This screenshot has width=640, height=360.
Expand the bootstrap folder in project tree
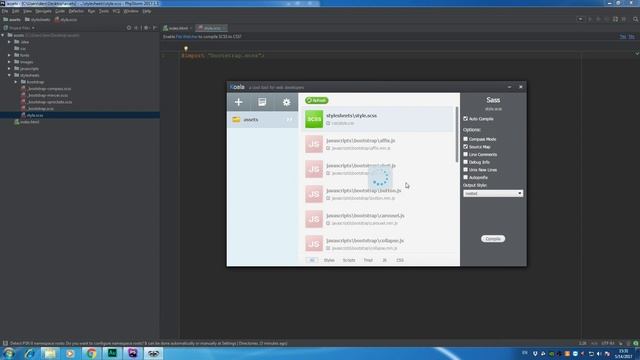[16, 82]
